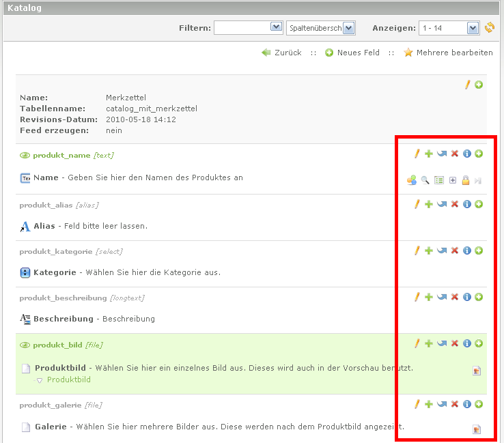This screenshot has width=504, height=443.
Task: Toggle visibility eye of produkt_name field
Action: coord(25,155)
